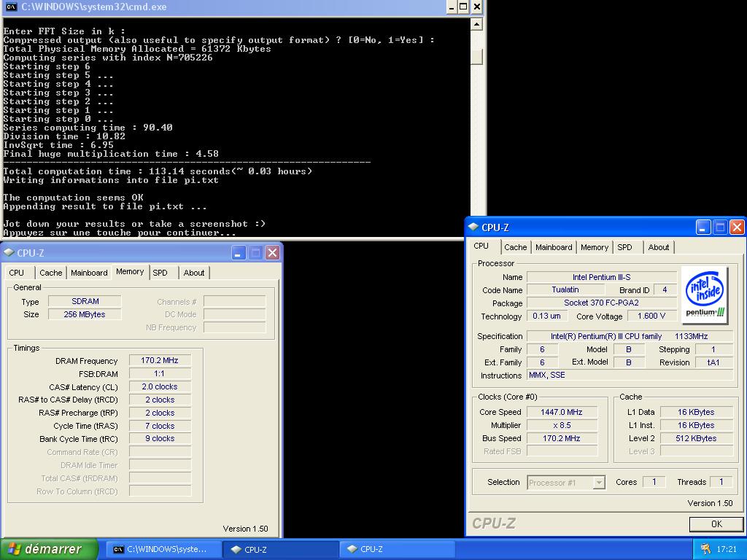Open Memory tab in right CPU-Z window
747x560 pixels.
[x=595, y=247]
